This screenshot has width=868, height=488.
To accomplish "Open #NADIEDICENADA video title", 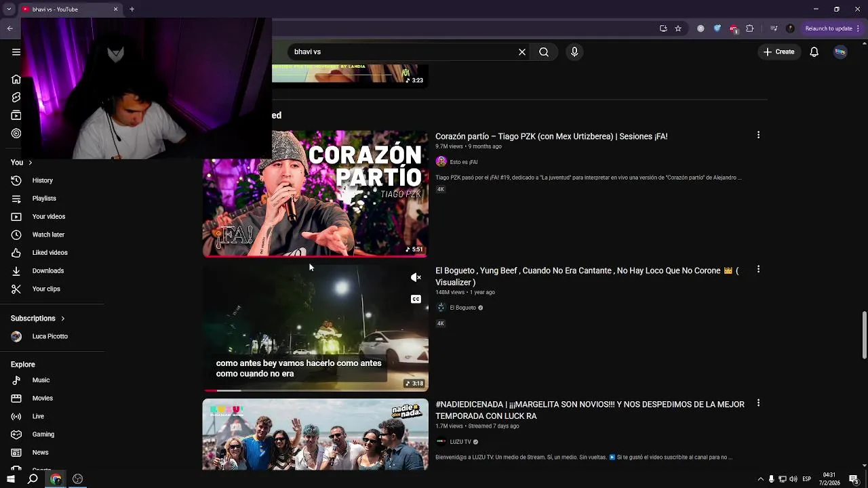I will click(x=590, y=410).
